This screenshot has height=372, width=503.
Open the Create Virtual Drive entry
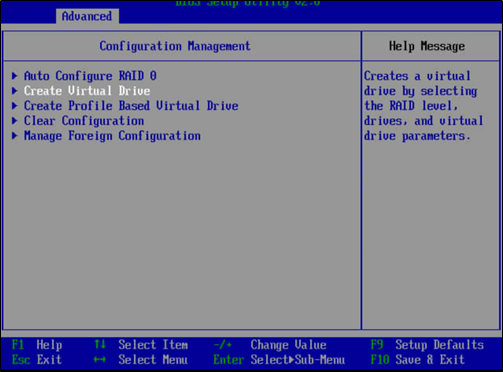[x=87, y=91]
